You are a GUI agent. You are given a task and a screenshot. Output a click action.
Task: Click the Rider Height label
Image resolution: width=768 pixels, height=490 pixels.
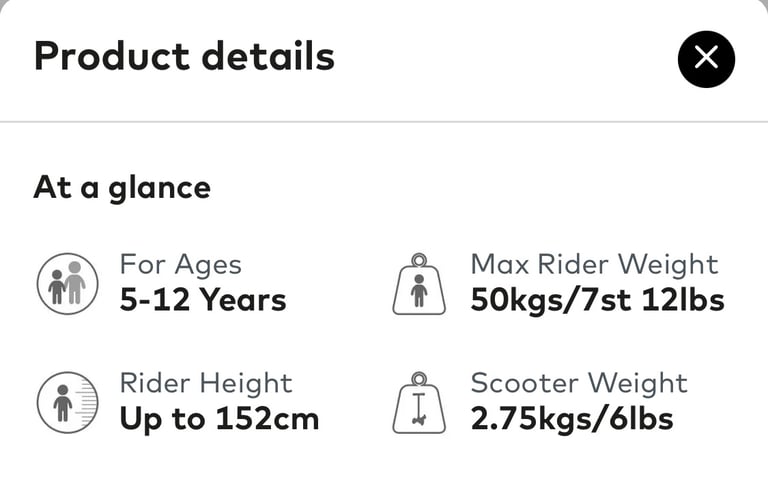click(206, 383)
